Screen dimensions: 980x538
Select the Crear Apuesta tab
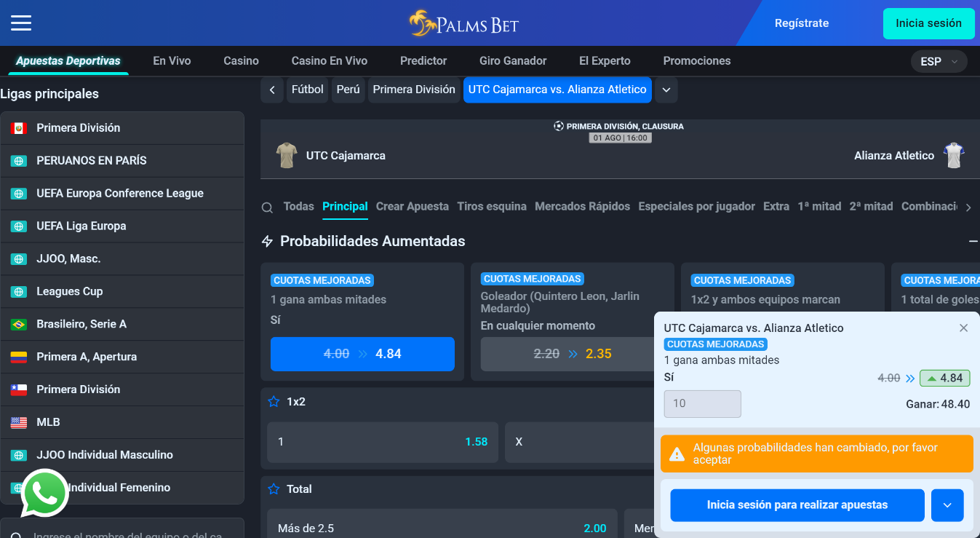pos(413,207)
